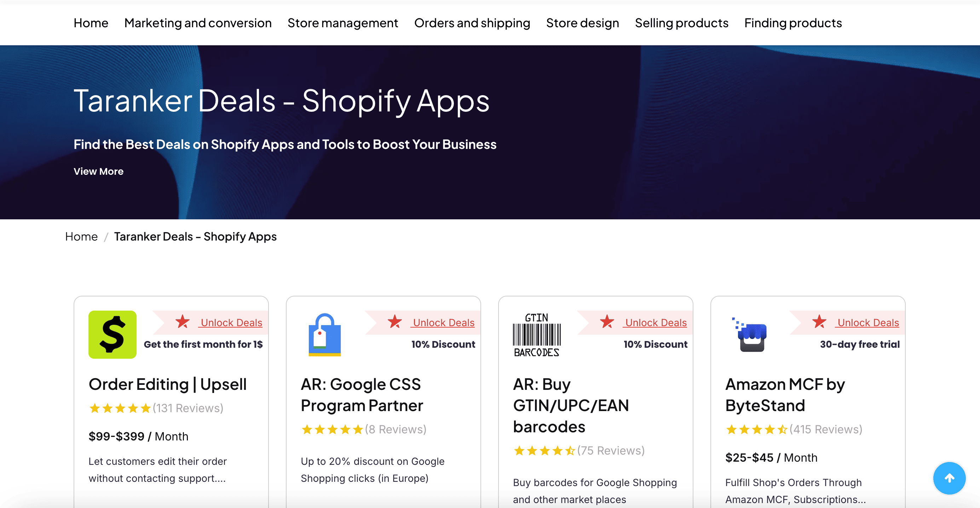Click red star on Order Editing card
980x508 pixels.
pyautogui.click(x=183, y=322)
